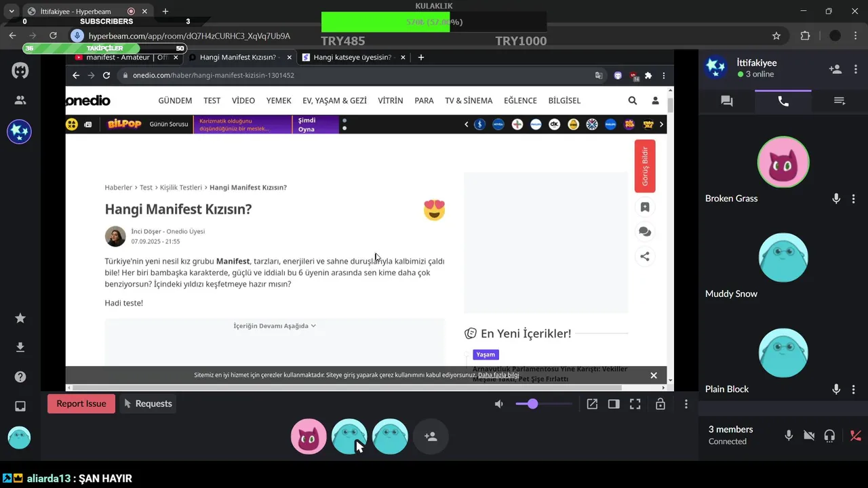This screenshot has width=868, height=488.
Task: Open onedio search magnifier icon
Action: click(x=633, y=100)
